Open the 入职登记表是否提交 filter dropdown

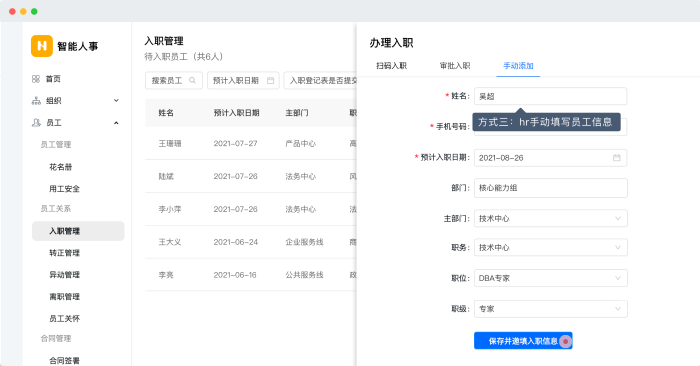[320, 80]
